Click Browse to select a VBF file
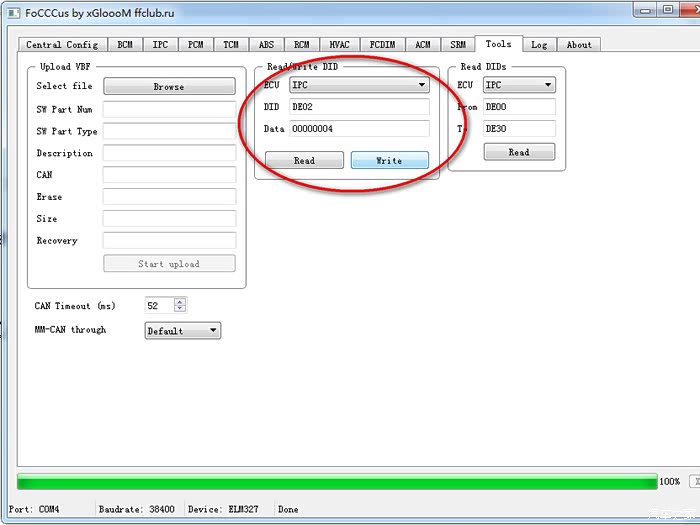The width and height of the screenshot is (700, 525). pos(169,87)
